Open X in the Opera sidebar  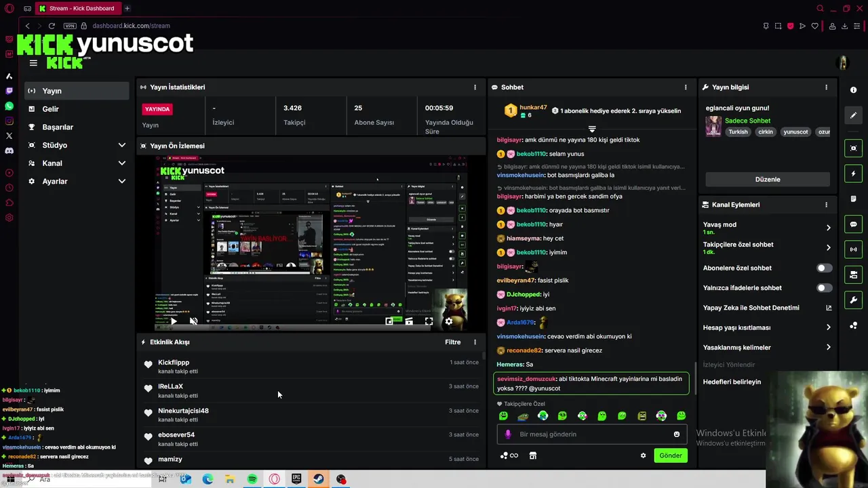coord(9,136)
